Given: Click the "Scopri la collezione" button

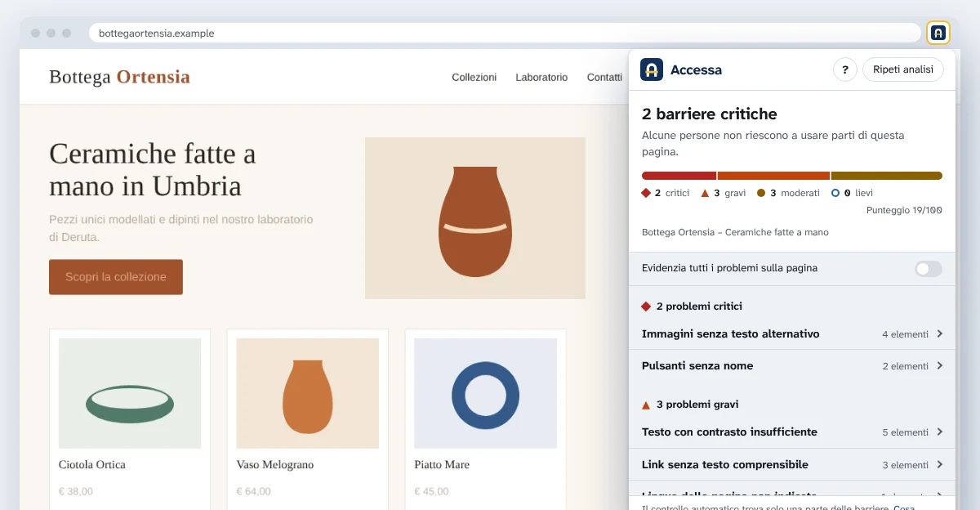Looking at the screenshot, I should [x=116, y=277].
